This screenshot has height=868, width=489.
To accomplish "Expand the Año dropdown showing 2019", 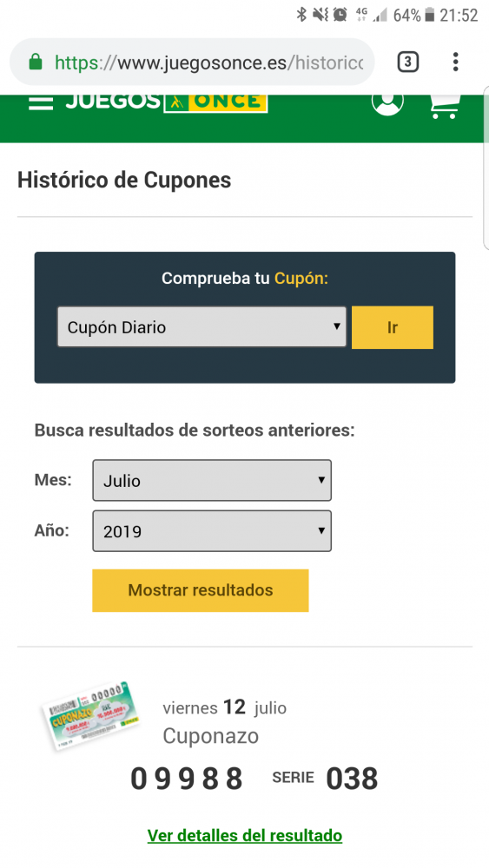I will (212, 531).
